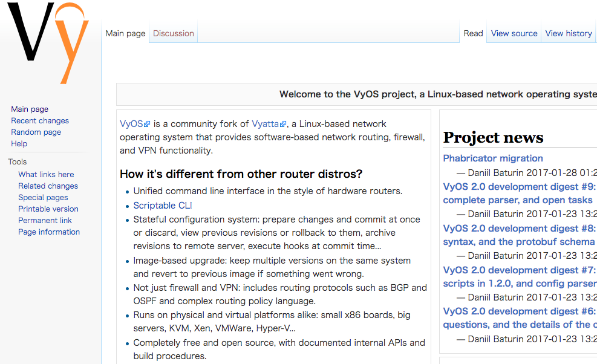Open the Phabricator migration news item
Viewport: 597px width, 364px height.
tap(493, 158)
